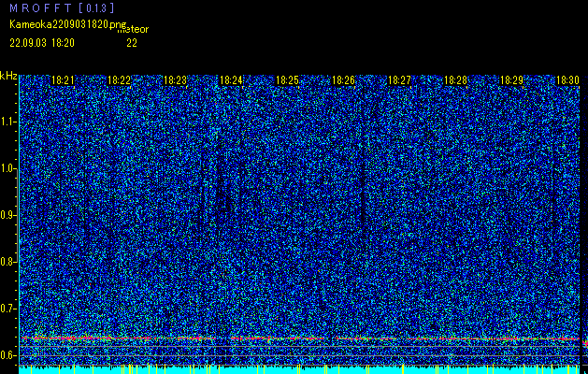This screenshot has width=588, height=374.
Task: Click the 18:23 time marker
Action: pos(175,80)
